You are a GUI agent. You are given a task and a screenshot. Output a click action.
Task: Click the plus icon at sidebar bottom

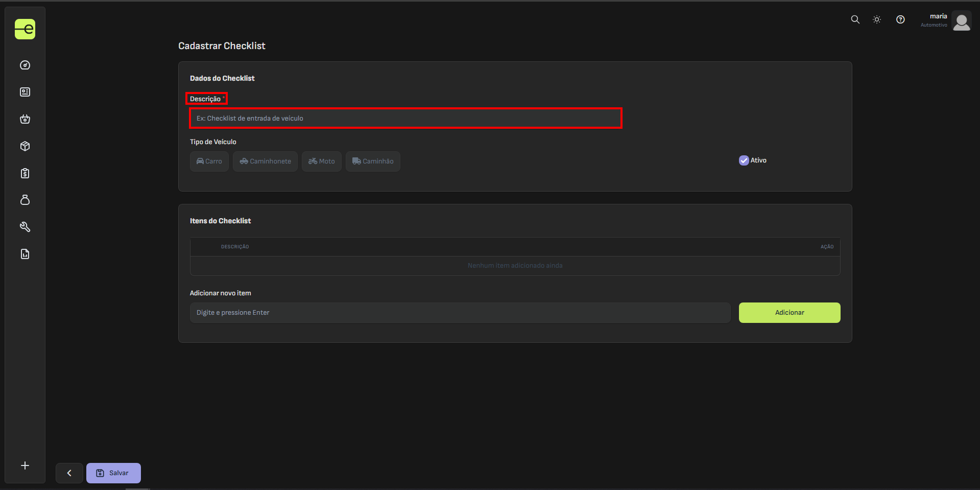click(x=25, y=465)
